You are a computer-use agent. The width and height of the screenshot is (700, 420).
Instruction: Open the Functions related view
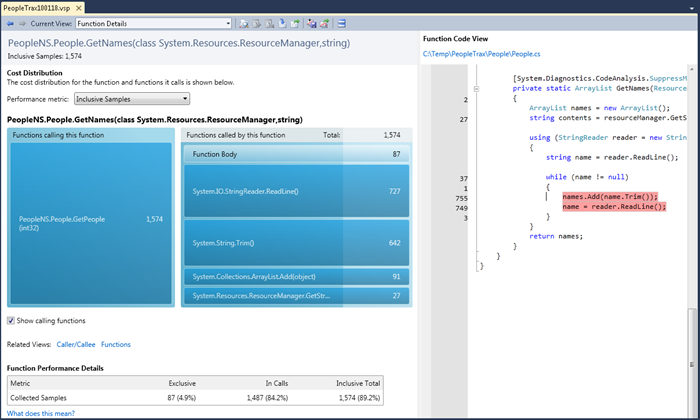[116, 345]
